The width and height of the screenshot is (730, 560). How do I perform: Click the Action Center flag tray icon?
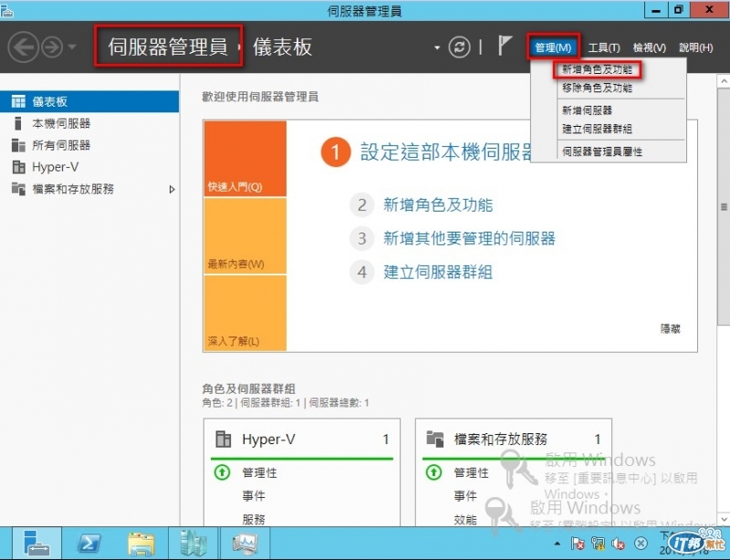pos(578,544)
